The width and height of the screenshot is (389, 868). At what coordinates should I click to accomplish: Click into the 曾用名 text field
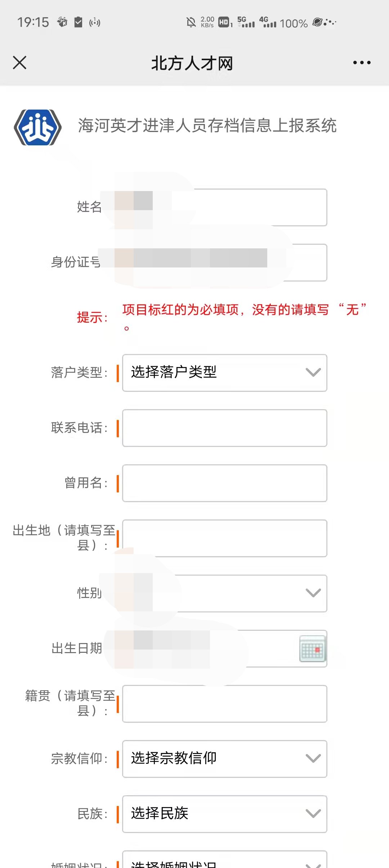point(224,483)
